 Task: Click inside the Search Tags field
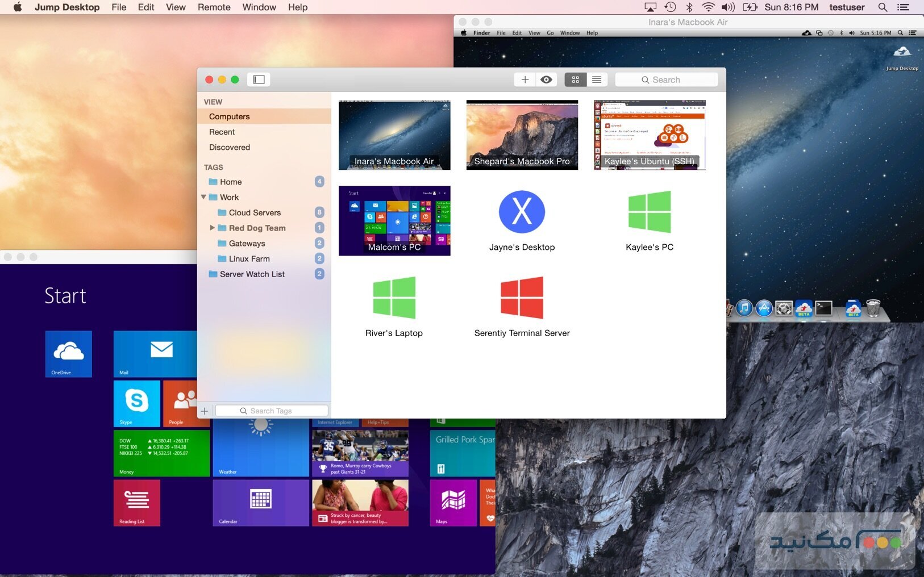(272, 410)
